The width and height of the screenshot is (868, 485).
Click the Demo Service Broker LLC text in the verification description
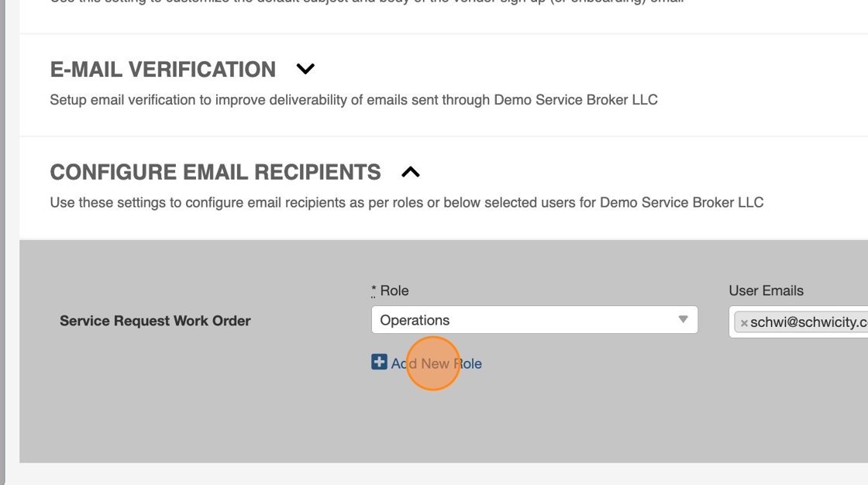576,100
